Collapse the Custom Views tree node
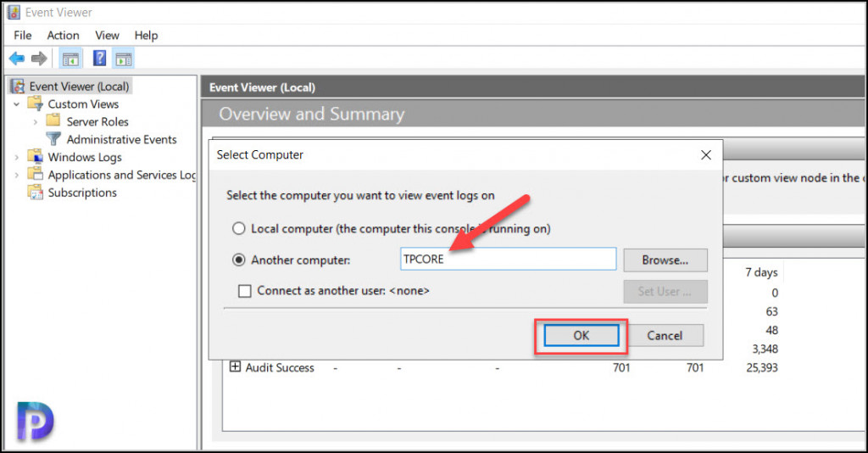The width and height of the screenshot is (868, 453). (17, 104)
